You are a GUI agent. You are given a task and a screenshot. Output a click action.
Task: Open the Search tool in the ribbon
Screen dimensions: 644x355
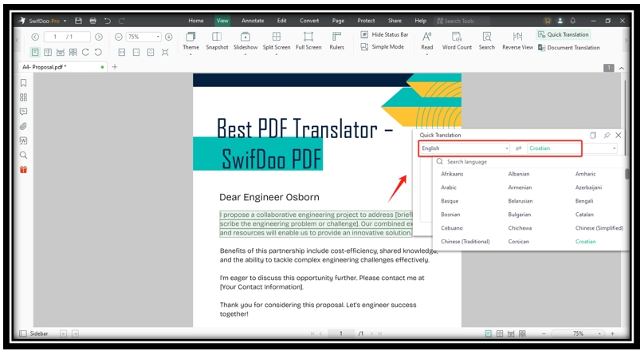[x=487, y=41]
